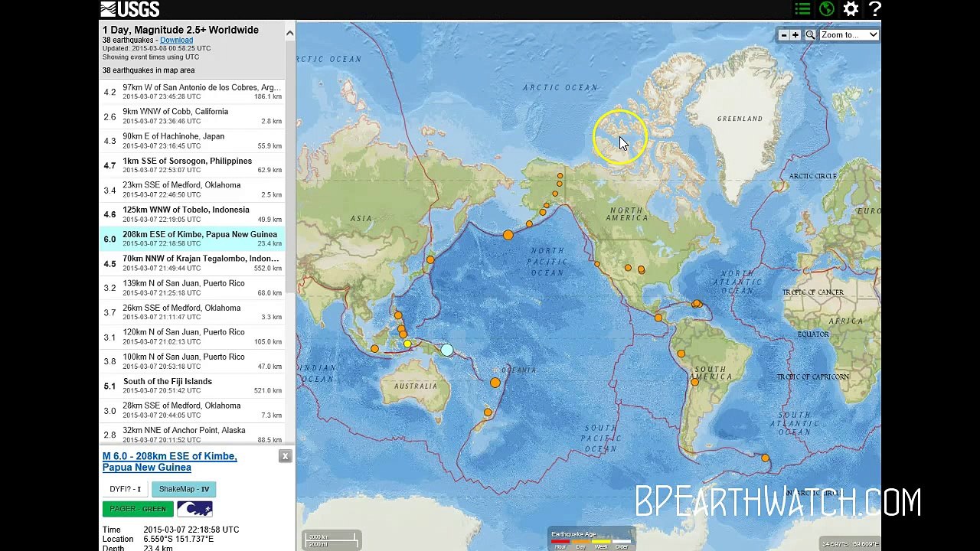Click the orange quake marker in Central America
Image resolution: width=980 pixels, height=551 pixels.
[x=658, y=318]
